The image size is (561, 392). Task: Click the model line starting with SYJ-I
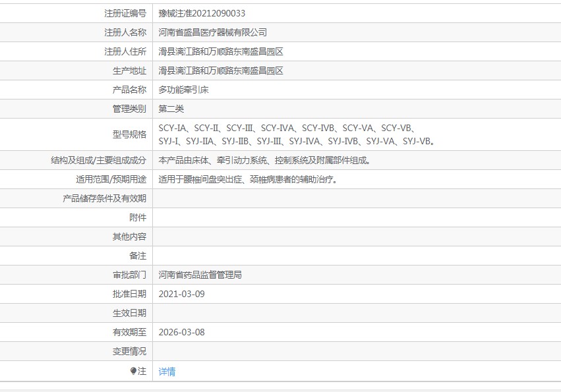pyautogui.click(x=297, y=141)
